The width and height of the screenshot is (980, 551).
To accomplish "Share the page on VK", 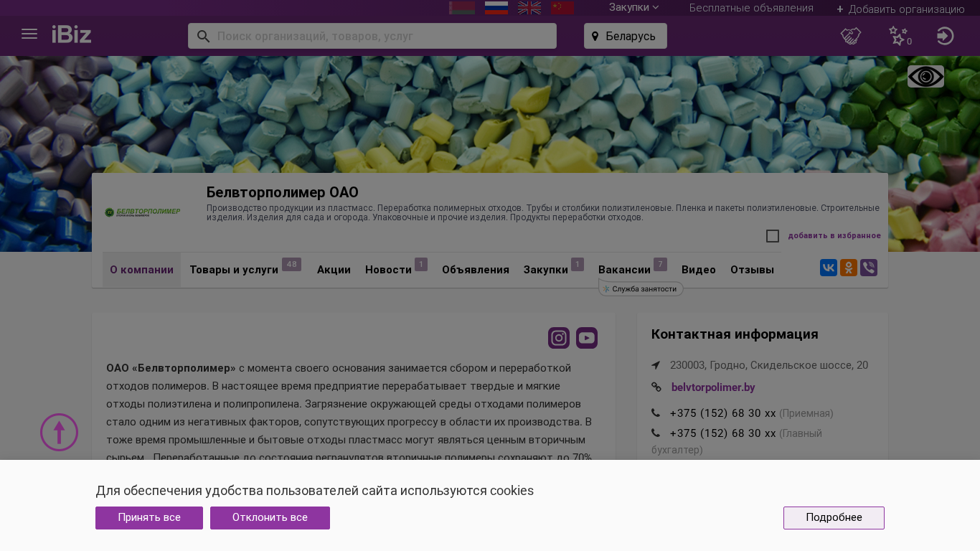I will pos(829,268).
